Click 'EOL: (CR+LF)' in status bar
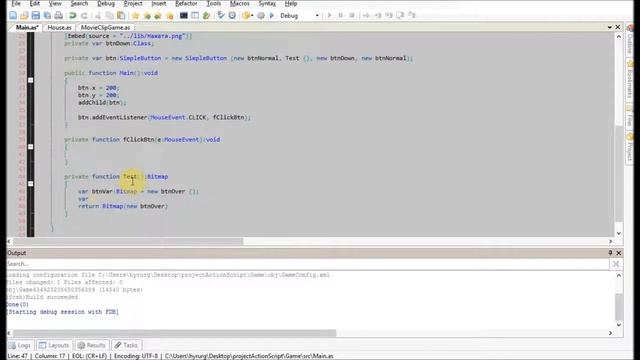Screen dimensions: 640x360 tap(89, 356)
